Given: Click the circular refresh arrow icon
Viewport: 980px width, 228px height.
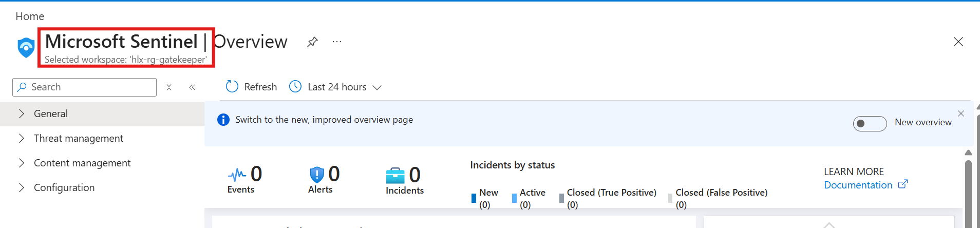Looking at the screenshot, I should coord(232,86).
